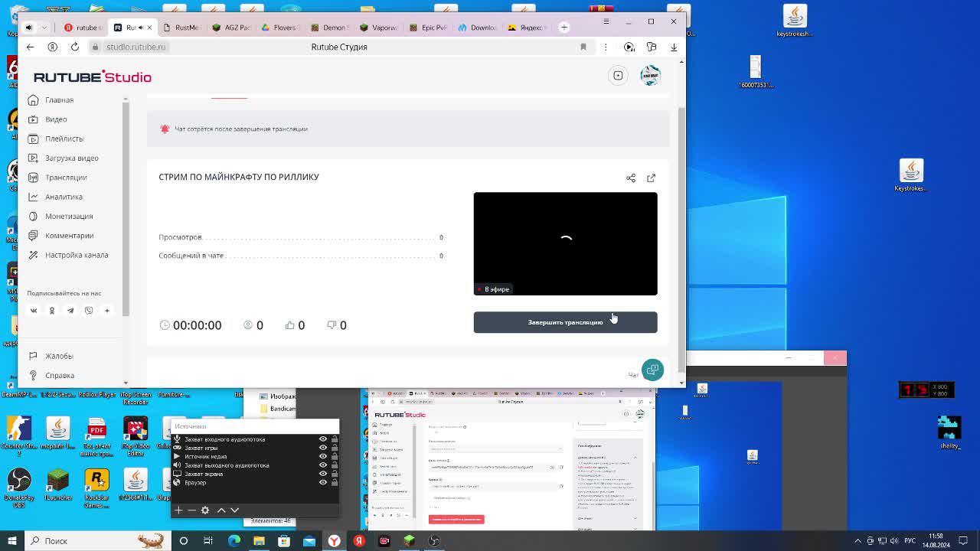Viewport: 980px width, 551px height.
Task: Open Microsoft Edge from the taskbar
Action: tap(234, 541)
